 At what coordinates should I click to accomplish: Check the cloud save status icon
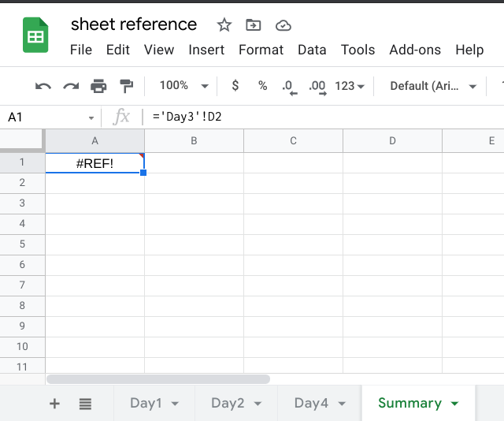[283, 25]
